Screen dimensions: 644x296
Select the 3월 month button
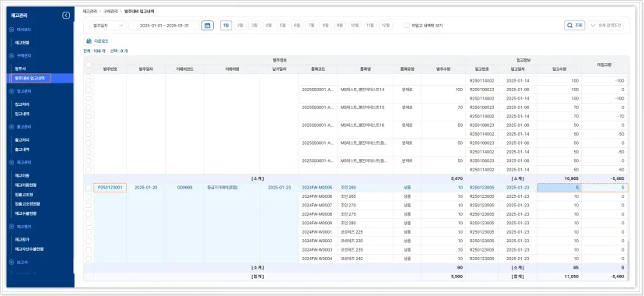pyautogui.click(x=254, y=26)
